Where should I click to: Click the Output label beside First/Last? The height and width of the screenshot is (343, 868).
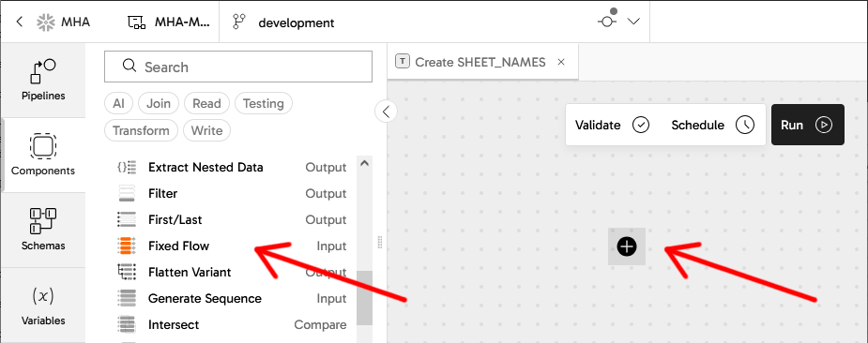click(326, 219)
